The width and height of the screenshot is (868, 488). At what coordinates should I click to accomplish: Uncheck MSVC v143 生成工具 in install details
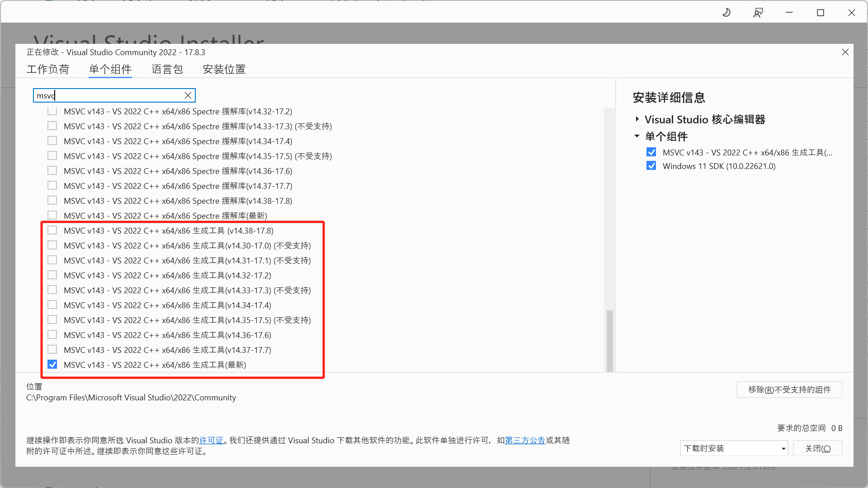651,152
